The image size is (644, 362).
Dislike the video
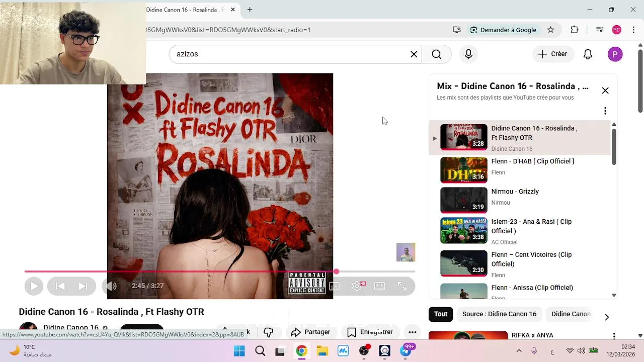(x=268, y=332)
